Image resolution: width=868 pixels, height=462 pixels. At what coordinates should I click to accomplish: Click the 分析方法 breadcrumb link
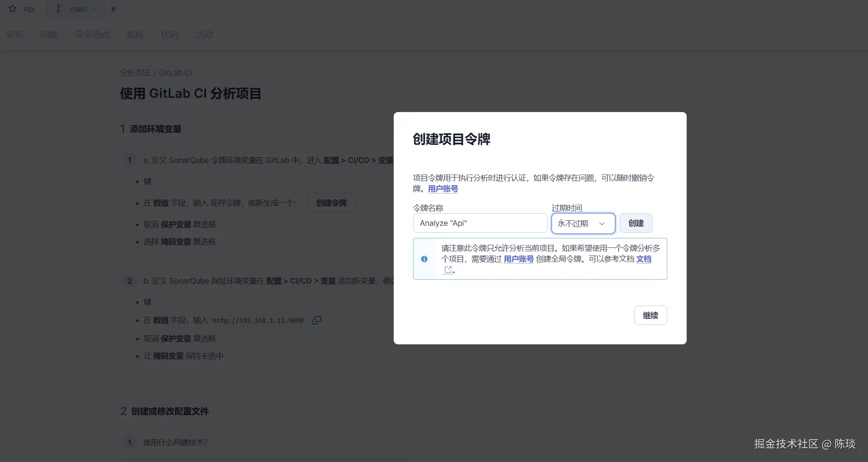[x=135, y=72]
